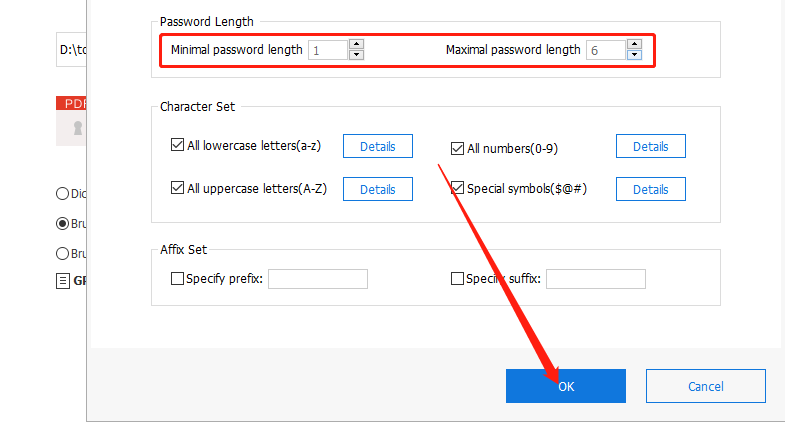Uncheck Special symbols($@#) checkbox
Screen dimensions: 785x424
coord(458,187)
